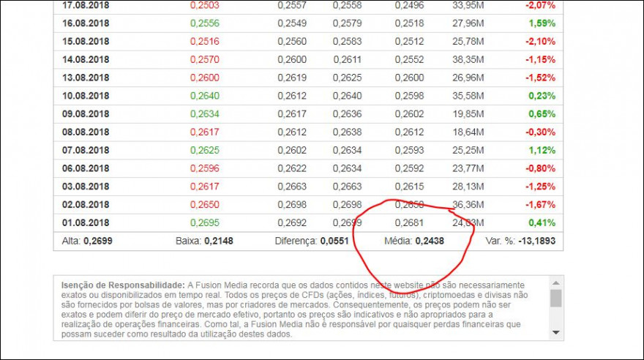Click the variation 0,23%

pyautogui.click(x=542, y=96)
